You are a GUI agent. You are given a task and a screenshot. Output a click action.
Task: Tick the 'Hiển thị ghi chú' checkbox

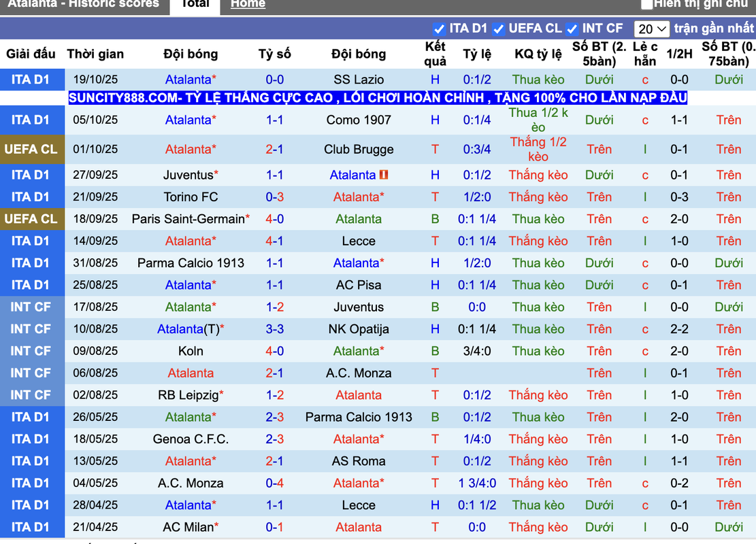(x=647, y=4)
